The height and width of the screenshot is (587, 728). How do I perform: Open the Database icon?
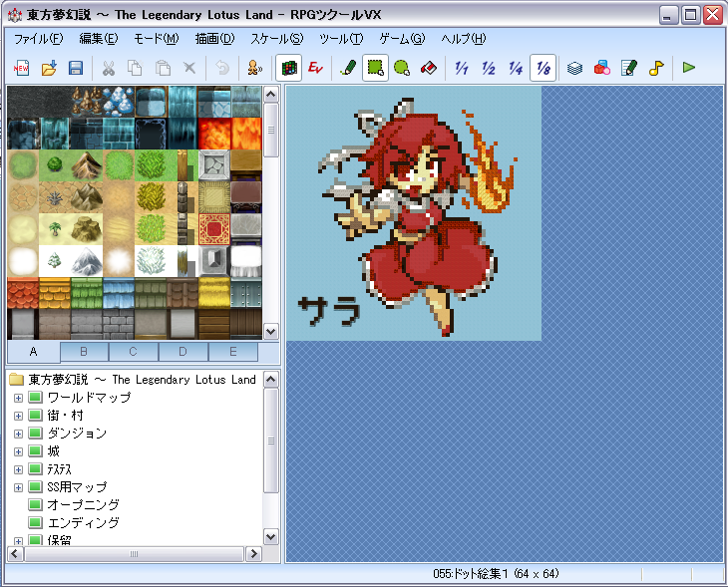tap(574, 68)
